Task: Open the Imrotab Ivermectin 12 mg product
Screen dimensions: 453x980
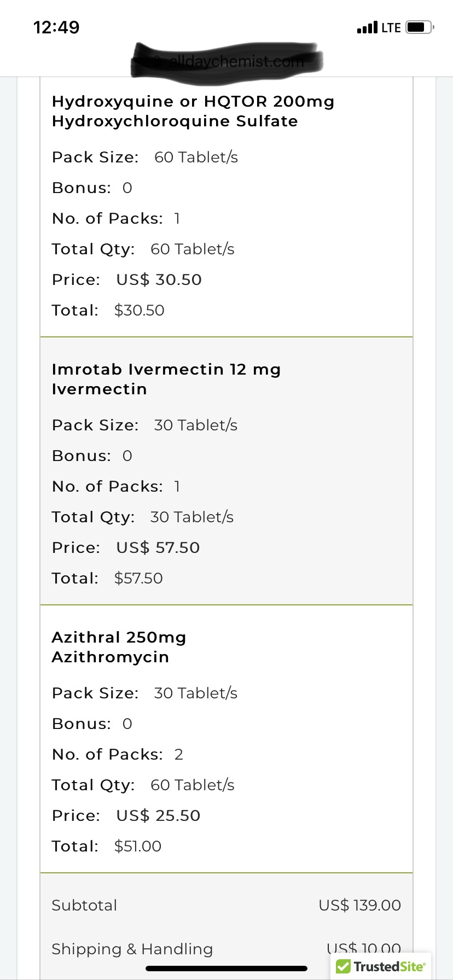Action: (166, 370)
